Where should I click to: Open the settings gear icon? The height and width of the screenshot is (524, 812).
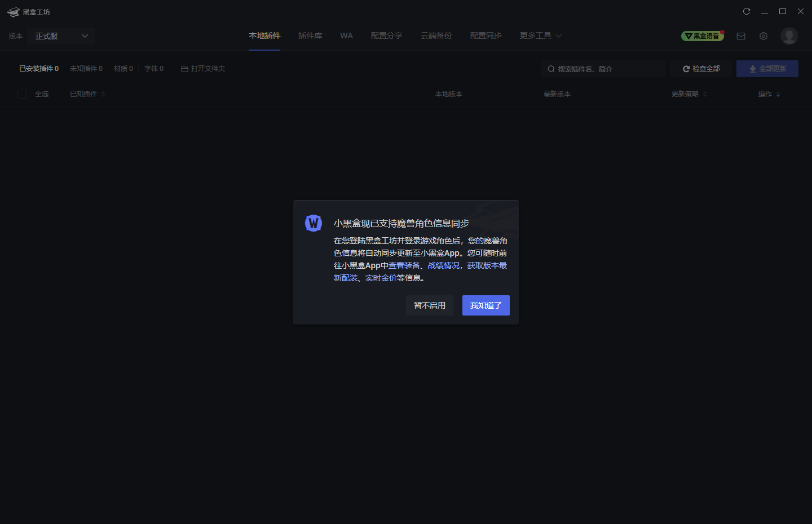pos(763,35)
